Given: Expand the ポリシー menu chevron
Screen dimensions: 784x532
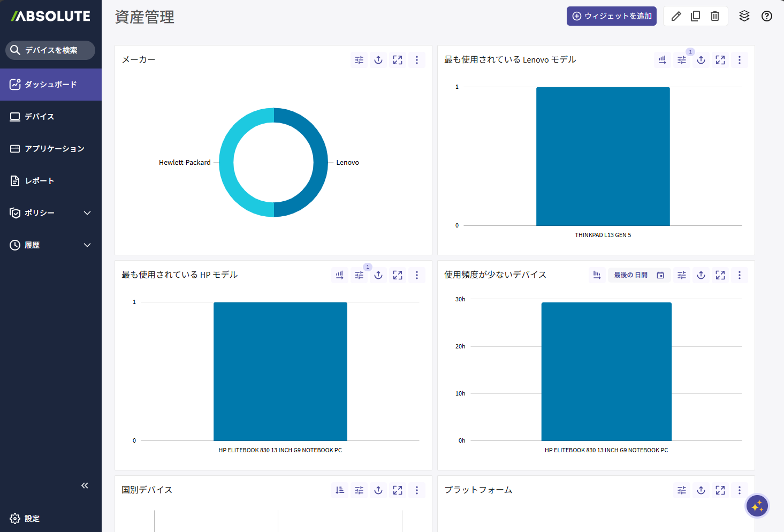Looking at the screenshot, I should point(87,213).
